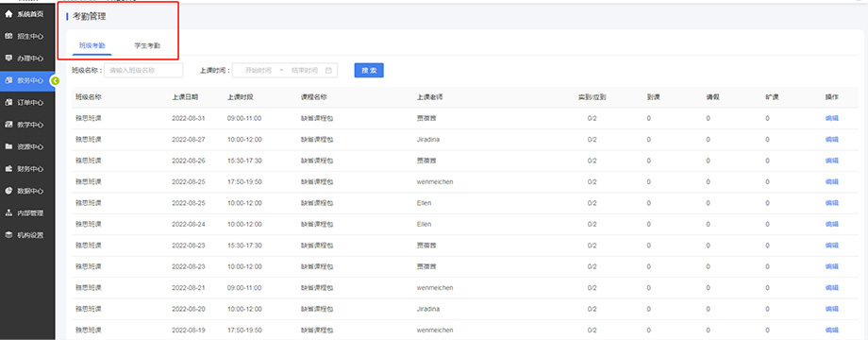
Task: Click the 旷课 column header
Action: click(772, 97)
